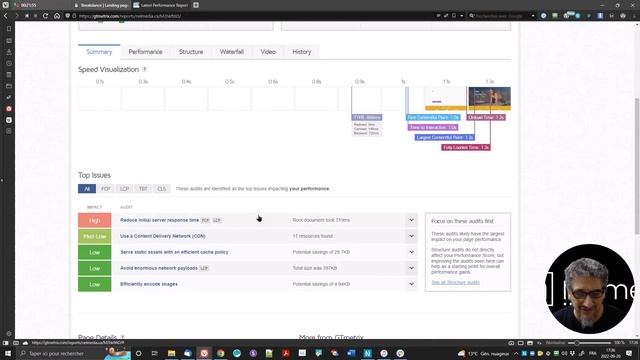Expand Serve static assets cache policy audit
Screen dimensions: 640x360
(411, 252)
